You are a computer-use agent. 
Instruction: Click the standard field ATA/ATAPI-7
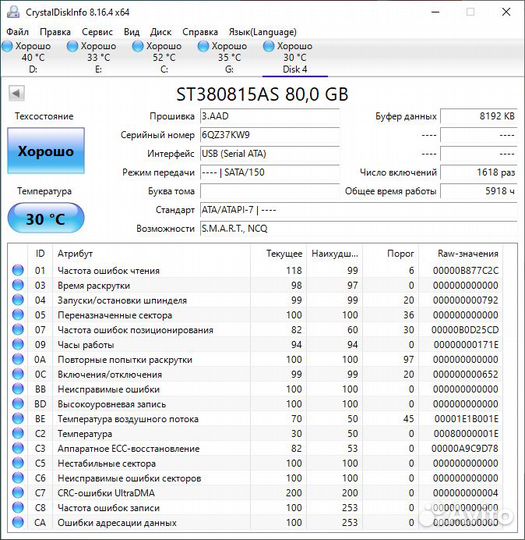tap(359, 210)
